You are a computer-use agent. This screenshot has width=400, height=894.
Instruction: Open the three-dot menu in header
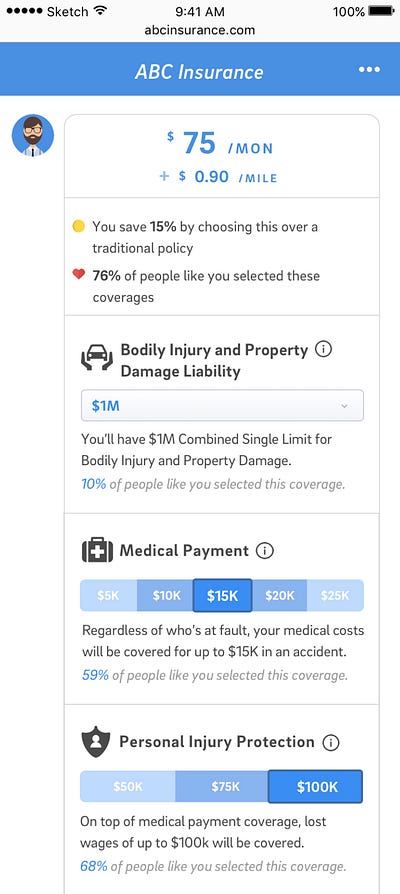pos(369,70)
